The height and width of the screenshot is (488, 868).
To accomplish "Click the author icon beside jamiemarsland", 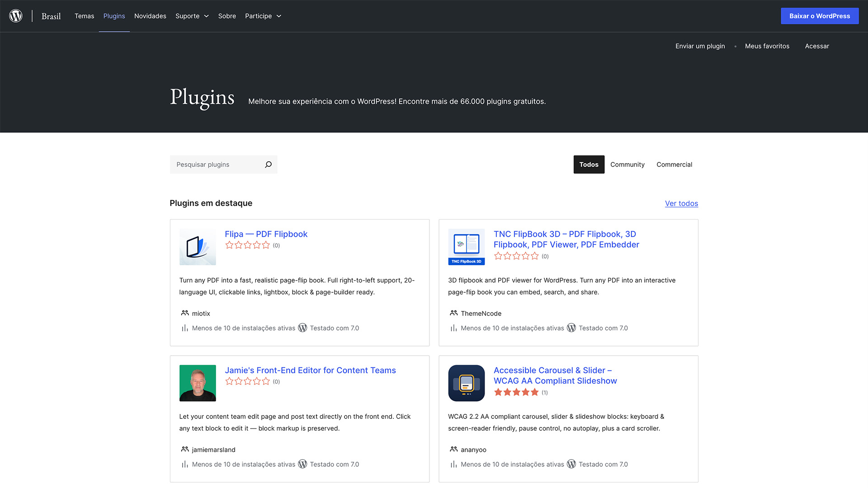I will pos(185,449).
